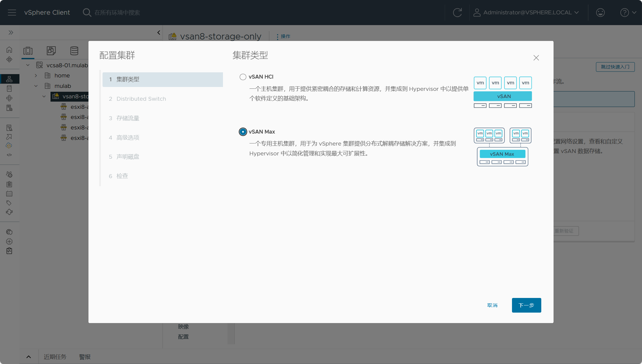Switch to Storage view tab

[74, 51]
